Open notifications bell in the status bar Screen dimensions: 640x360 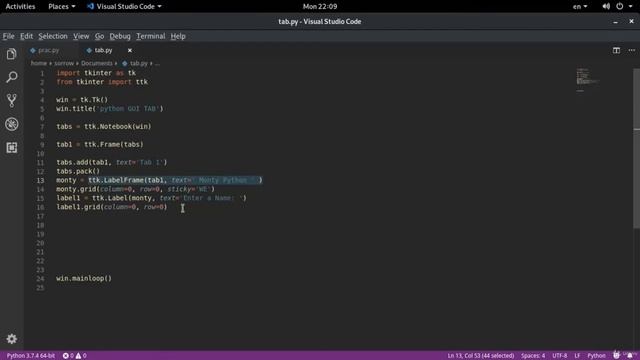pos(630,355)
